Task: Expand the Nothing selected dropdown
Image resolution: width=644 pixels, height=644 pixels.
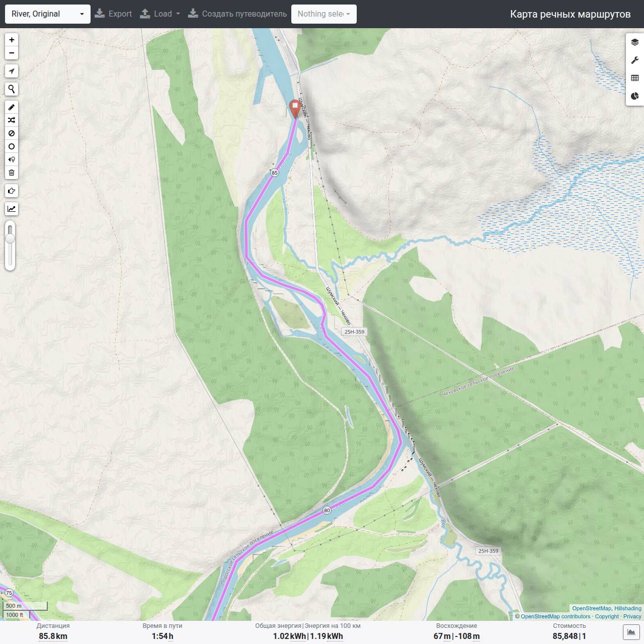Action: coord(324,14)
